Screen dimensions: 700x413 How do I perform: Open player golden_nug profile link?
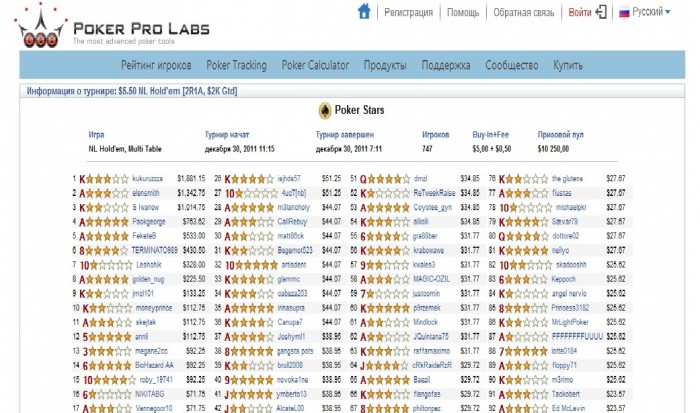pyautogui.click(x=148, y=280)
